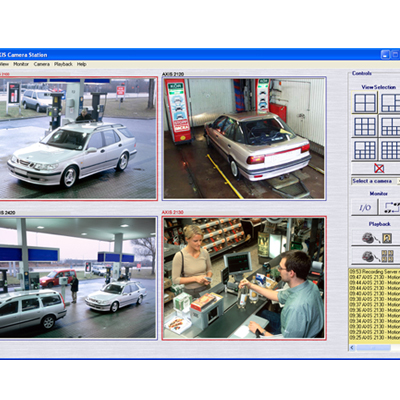The height and width of the screenshot is (400, 400).
Task: Open the Camera menu
Action: [42, 64]
